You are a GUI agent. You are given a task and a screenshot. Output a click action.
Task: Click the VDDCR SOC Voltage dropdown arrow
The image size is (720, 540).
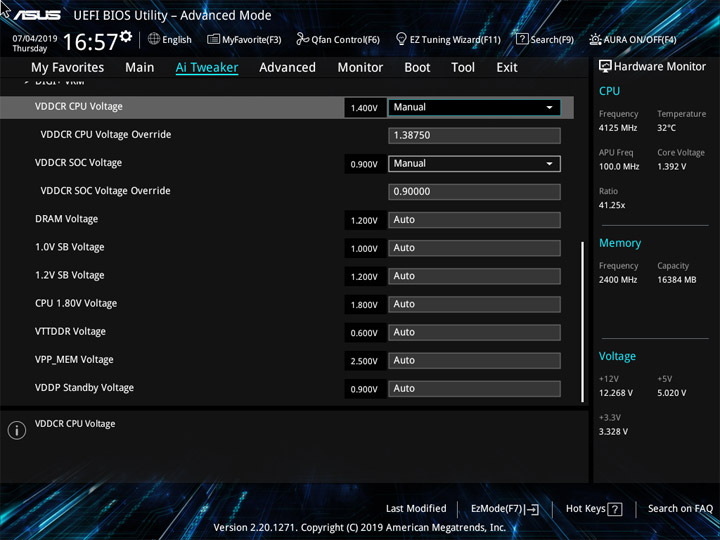point(549,164)
